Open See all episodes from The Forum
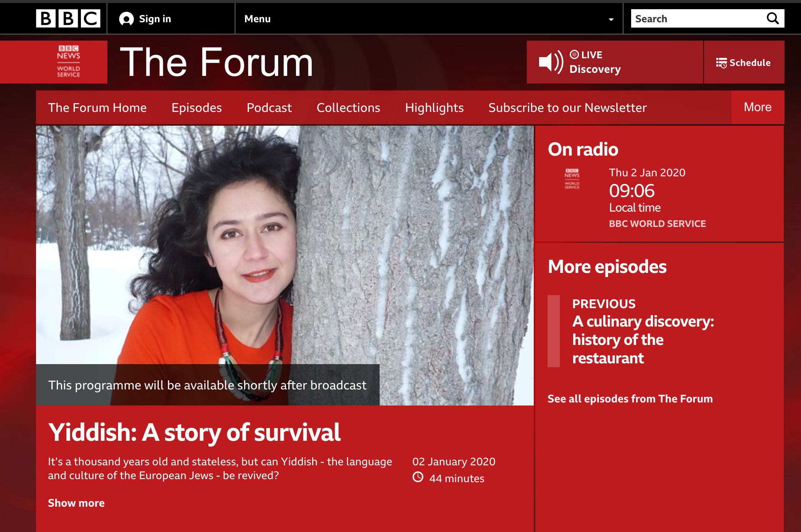801x532 pixels. click(x=630, y=399)
